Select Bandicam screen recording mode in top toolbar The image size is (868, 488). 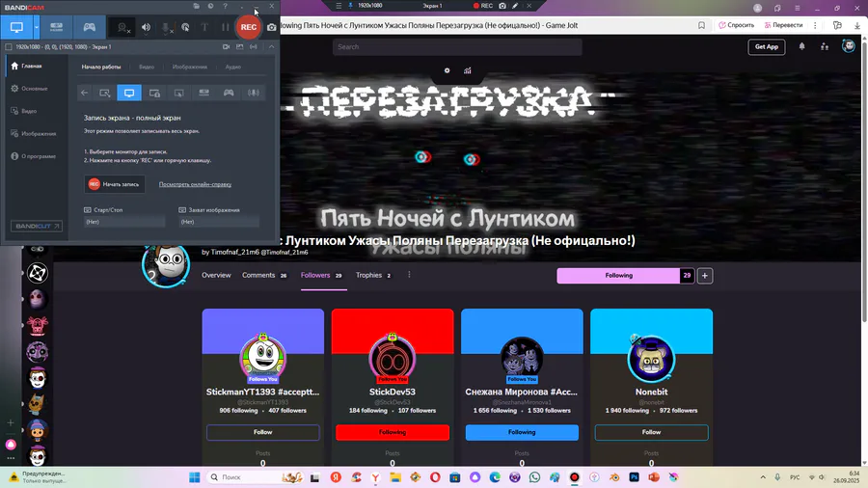[x=16, y=27]
